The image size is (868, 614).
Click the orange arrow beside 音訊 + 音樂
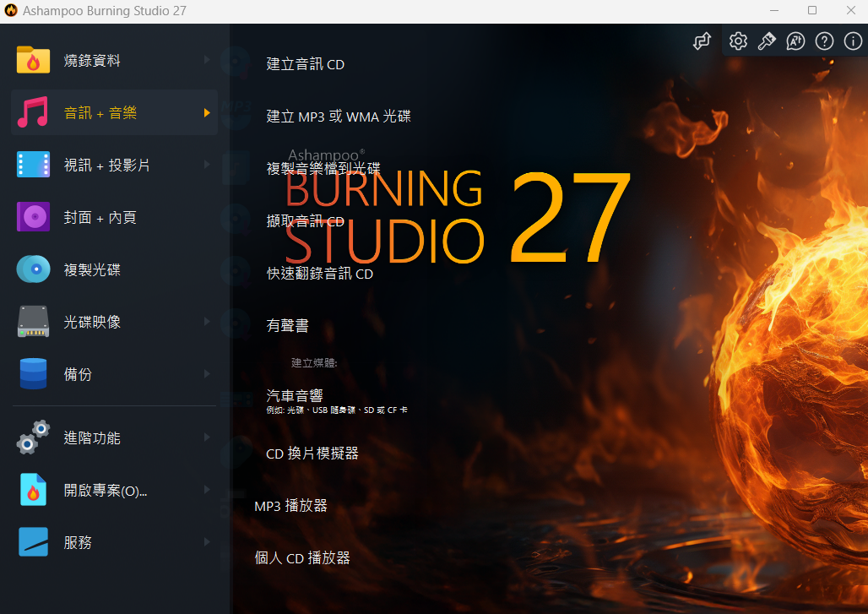(207, 112)
